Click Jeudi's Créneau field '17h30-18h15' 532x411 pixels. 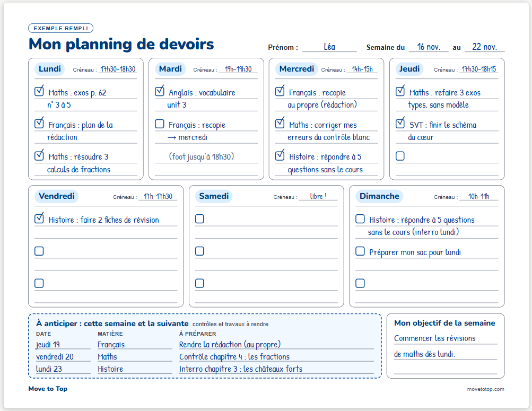coord(479,69)
